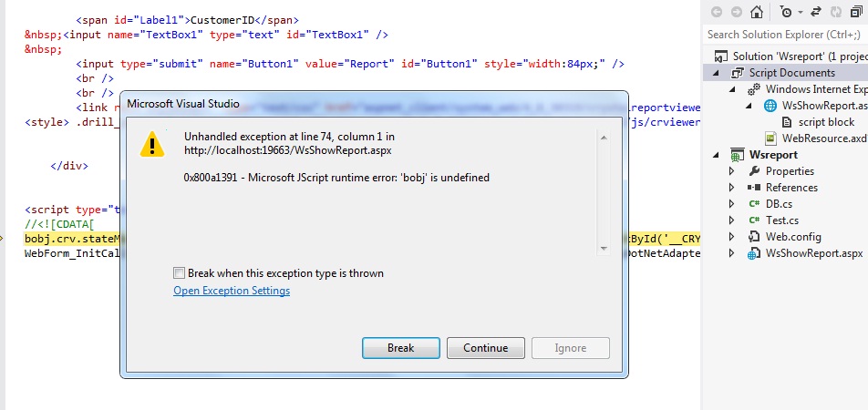Click the localhost:19663/WsShowReport.aspx URL text
This screenshot has height=410, width=868.
tap(288, 150)
